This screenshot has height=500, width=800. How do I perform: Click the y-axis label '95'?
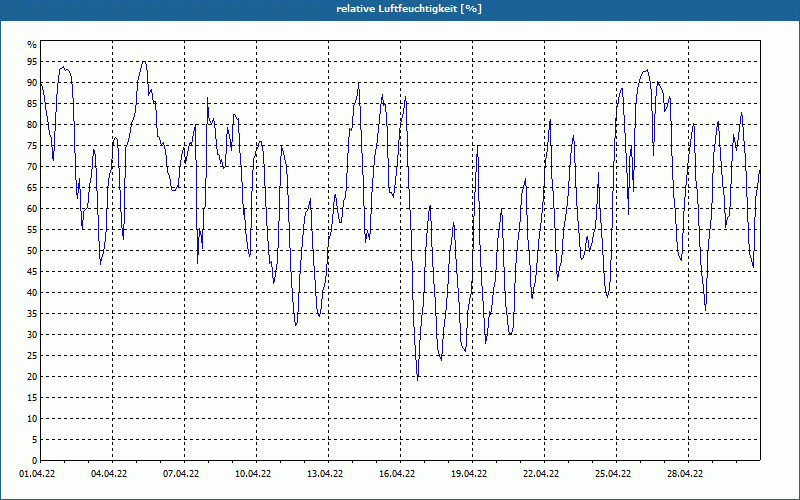pyautogui.click(x=32, y=62)
